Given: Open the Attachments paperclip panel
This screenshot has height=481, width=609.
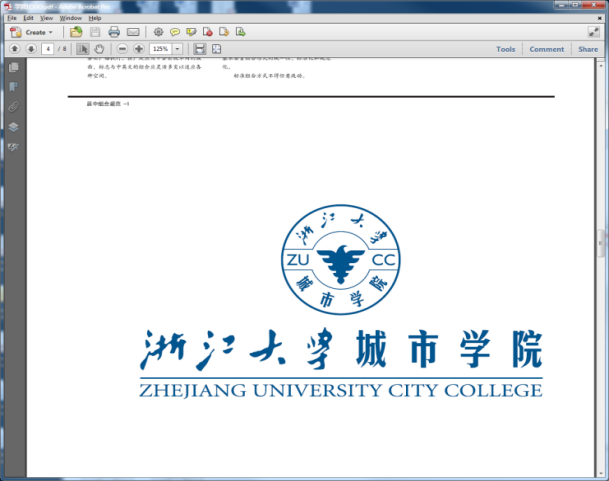Looking at the screenshot, I should pyautogui.click(x=14, y=106).
